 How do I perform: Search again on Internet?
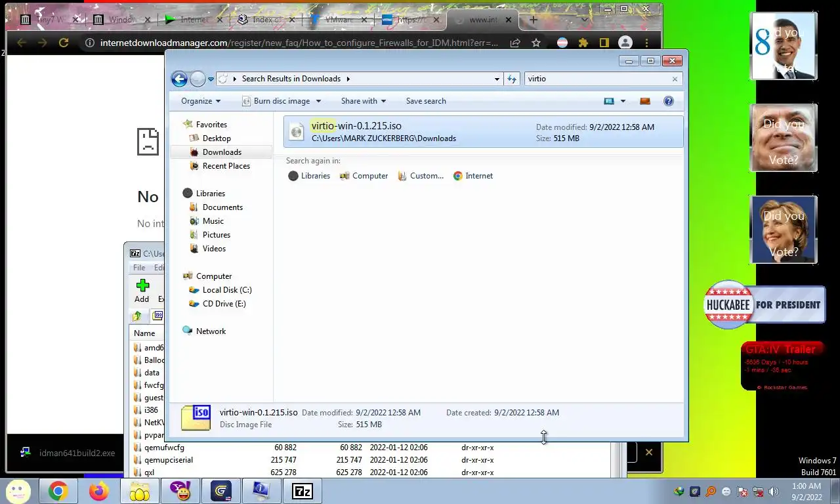[473, 176]
